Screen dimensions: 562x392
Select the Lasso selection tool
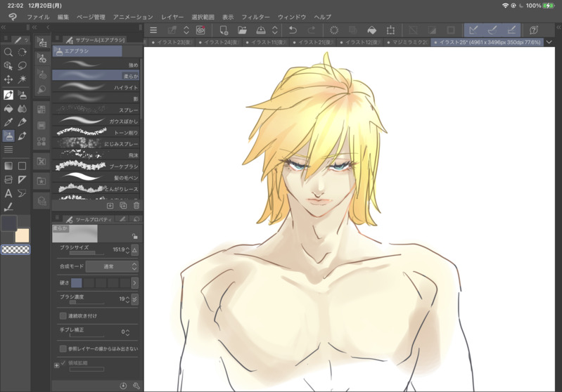pos(23,66)
